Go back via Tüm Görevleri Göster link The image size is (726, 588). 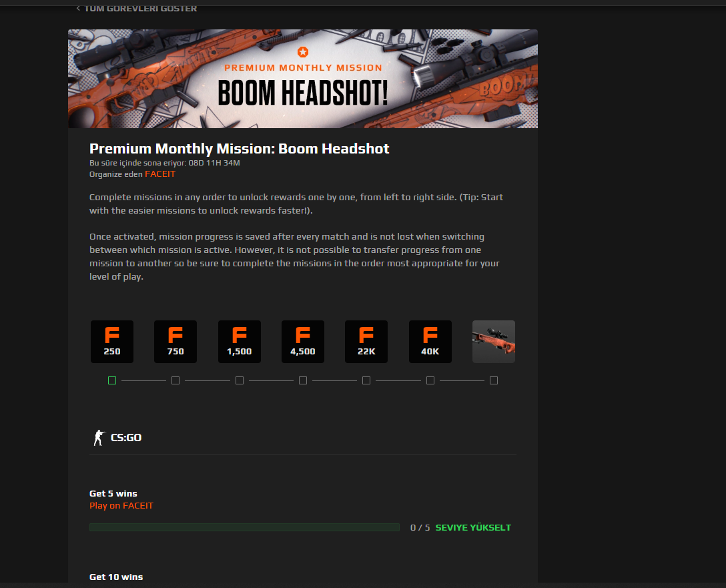[x=137, y=8]
